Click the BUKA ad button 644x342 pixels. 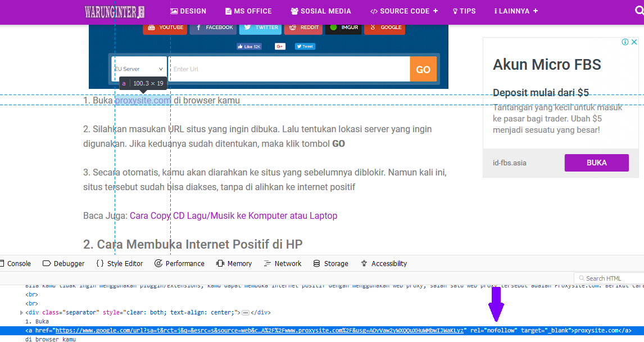point(596,163)
